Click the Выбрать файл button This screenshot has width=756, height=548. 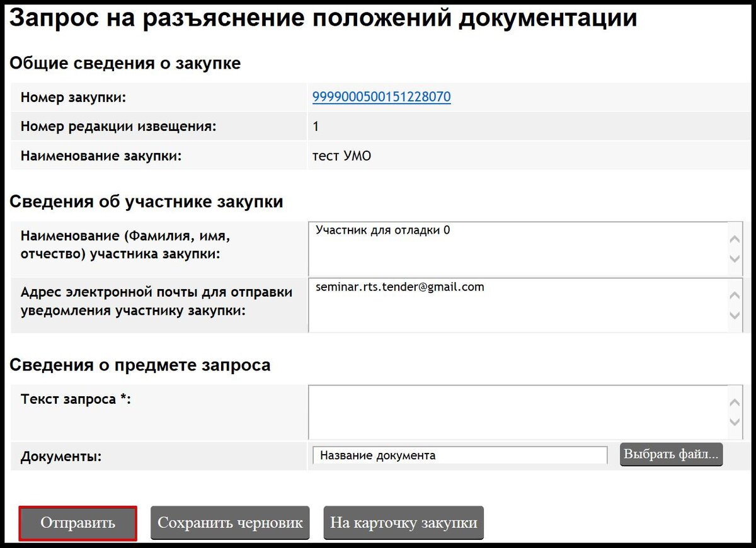click(x=670, y=454)
